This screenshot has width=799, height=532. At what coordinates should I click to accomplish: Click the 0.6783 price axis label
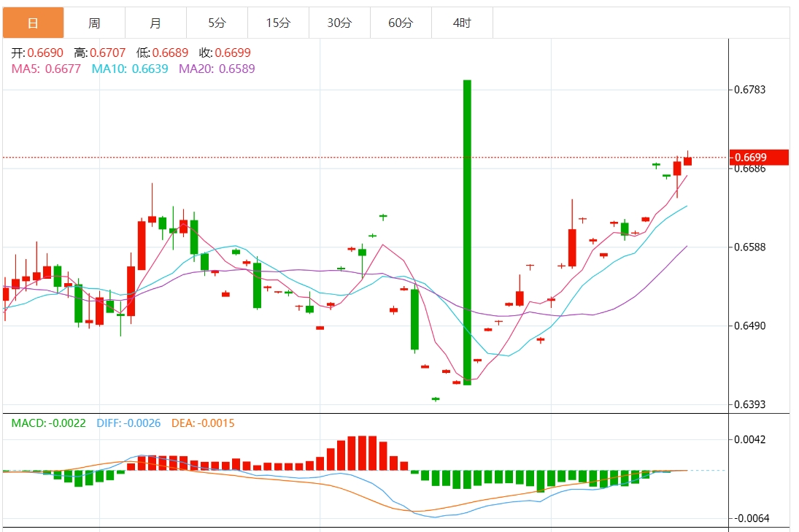pos(749,90)
